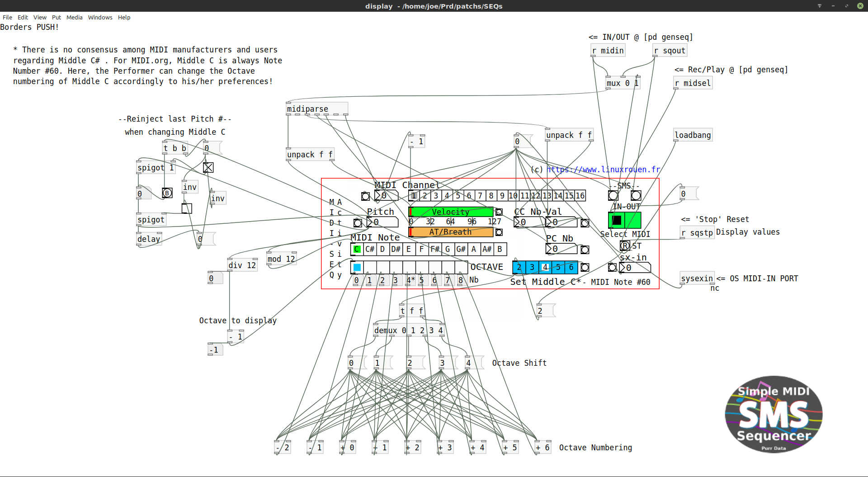Follow the www.linuxrouen.fr link
Screen dimensions: 868x477
click(603, 170)
